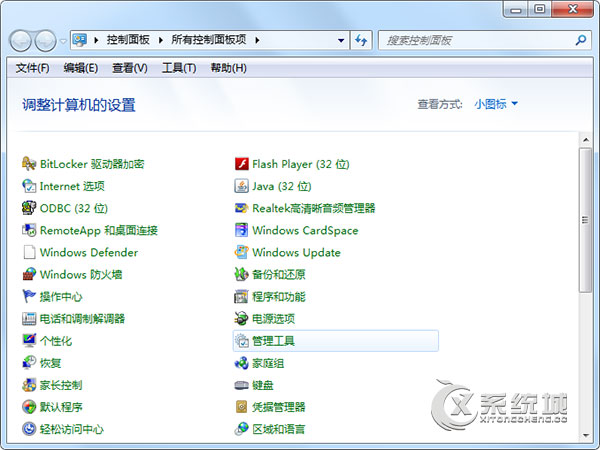Click the 区域和语言 globe icon
This screenshot has width=600, height=450.
tap(241, 429)
